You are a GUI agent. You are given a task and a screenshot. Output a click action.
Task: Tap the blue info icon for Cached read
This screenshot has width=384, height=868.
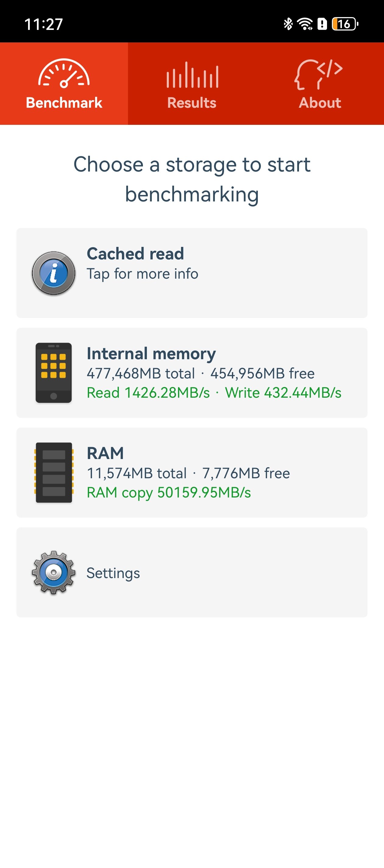click(54, 273)
